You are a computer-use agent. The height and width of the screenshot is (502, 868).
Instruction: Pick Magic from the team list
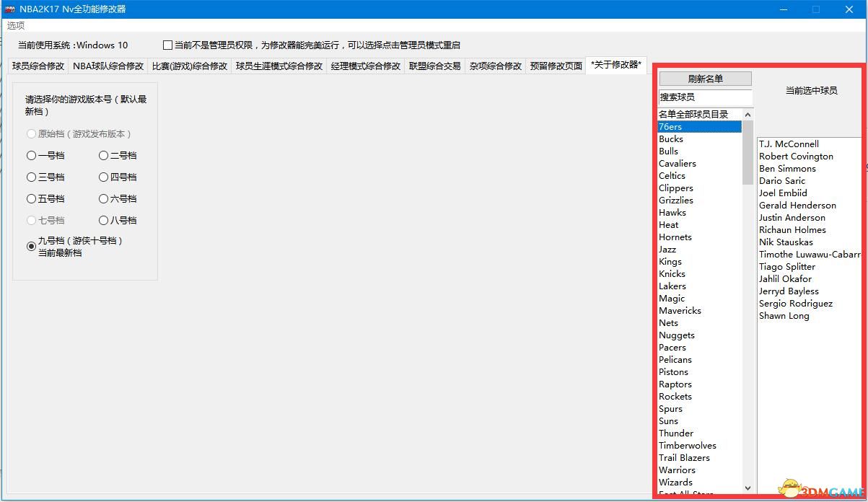[x=699, y=299]
